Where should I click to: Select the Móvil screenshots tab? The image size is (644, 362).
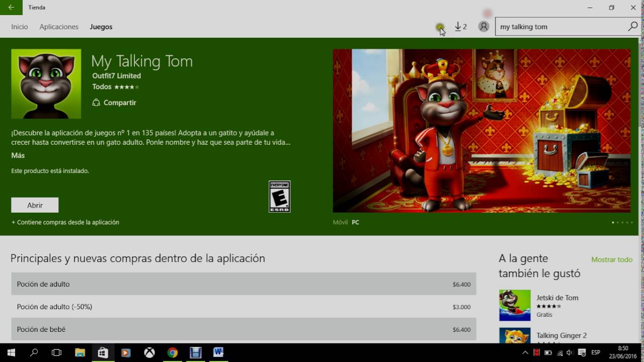click(340, 222)
